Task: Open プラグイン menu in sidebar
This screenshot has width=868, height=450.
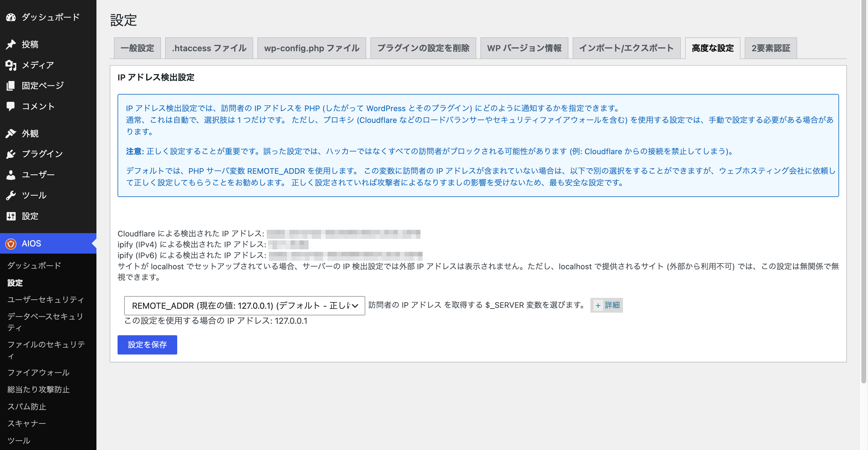Action: pyautogui.click(x=48, y=154)
